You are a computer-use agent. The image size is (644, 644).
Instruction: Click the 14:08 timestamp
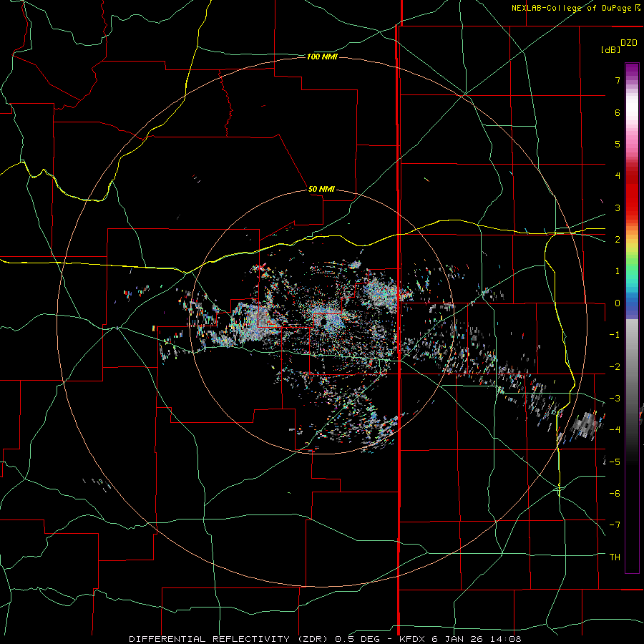pos(507,639)
